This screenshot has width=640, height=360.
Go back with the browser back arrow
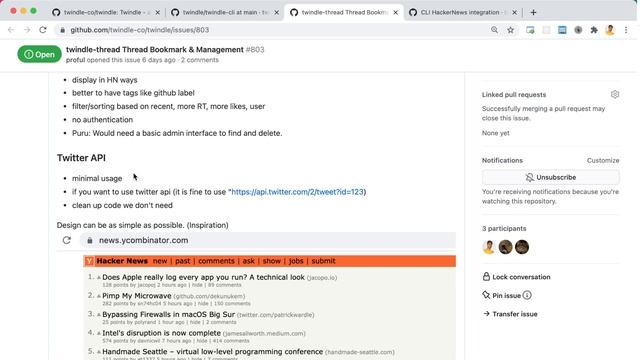11,30
